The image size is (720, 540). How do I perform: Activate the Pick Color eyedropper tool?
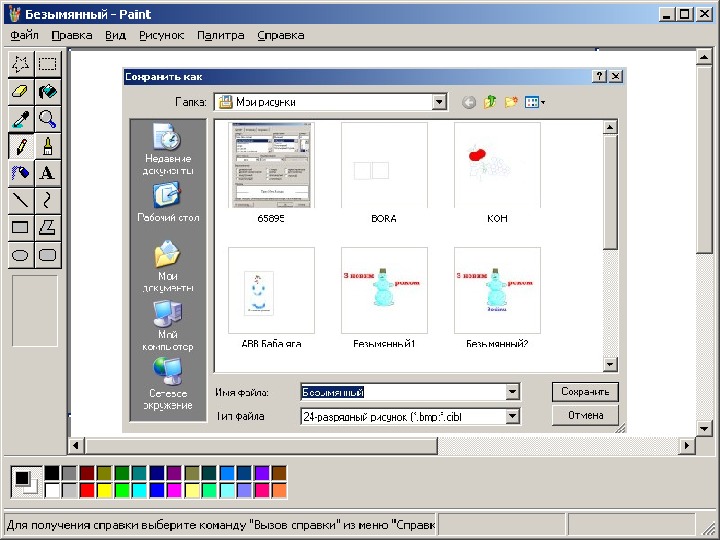21,118
